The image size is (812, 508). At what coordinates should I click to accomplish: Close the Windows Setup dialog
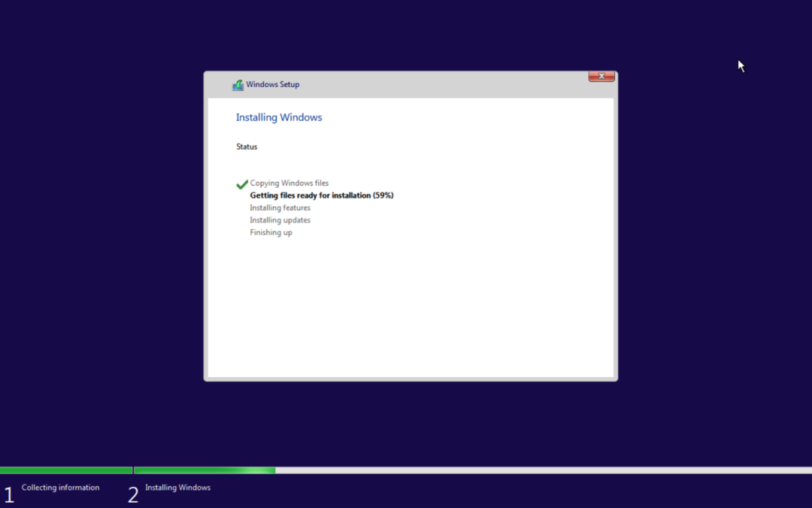tap(601, 76)
